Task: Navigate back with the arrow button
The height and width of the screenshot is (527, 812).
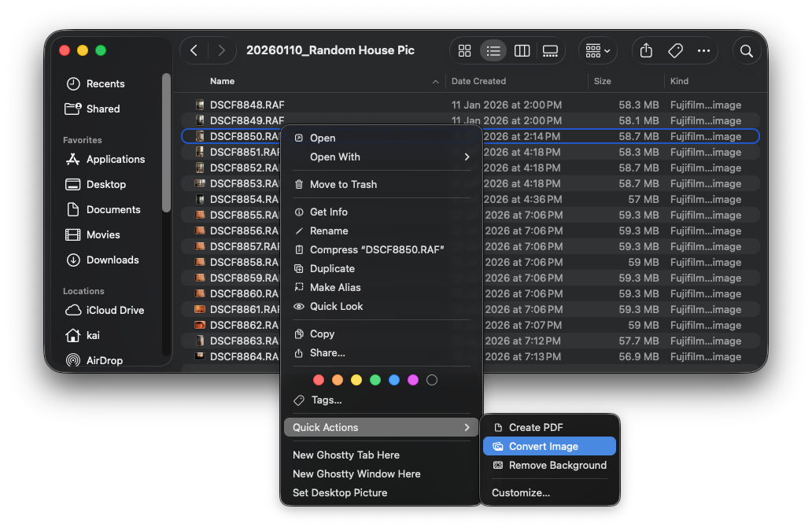Action: click(x=194, y=50)
